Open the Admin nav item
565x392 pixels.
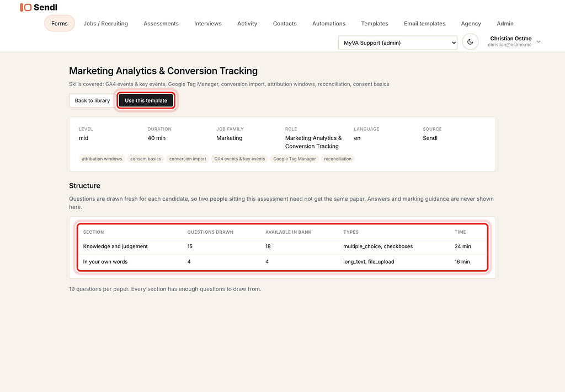click(x=505, y=23)
